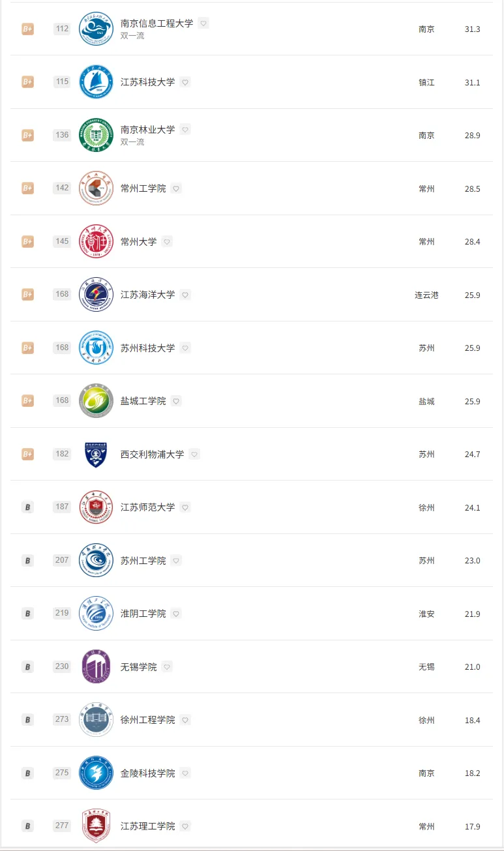Click the 江苏理工学院 red shield logo
This screenshot has width=504, height=851.
click(x=96, y=826)
